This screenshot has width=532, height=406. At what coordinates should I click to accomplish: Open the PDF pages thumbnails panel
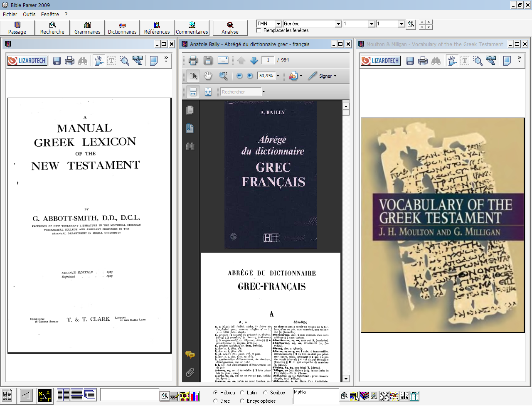pyautogui.click(x=190, y=110)
